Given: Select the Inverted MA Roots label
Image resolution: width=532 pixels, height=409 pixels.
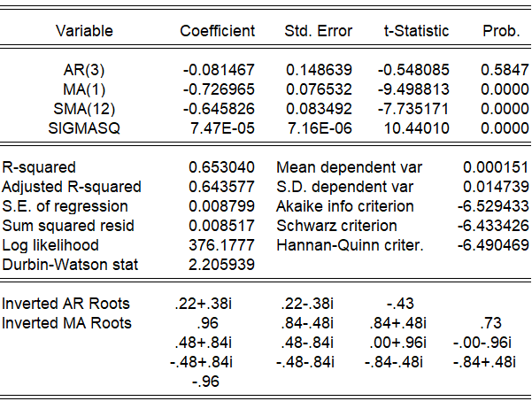Looking at the screenshot, I should [60, 323].
